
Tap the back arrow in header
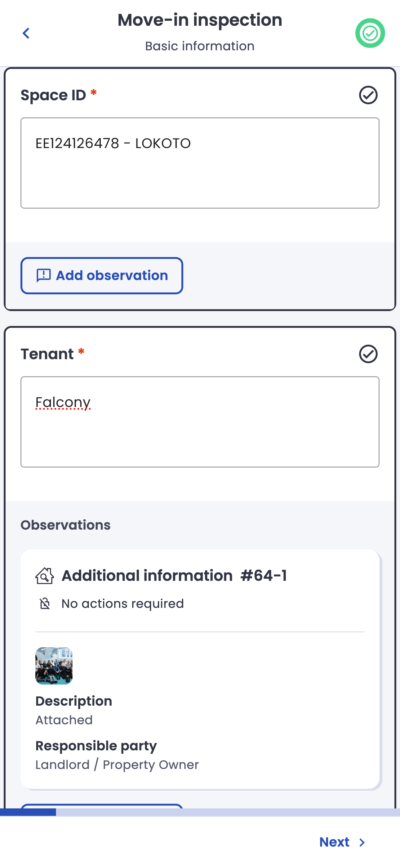(26, 33)
